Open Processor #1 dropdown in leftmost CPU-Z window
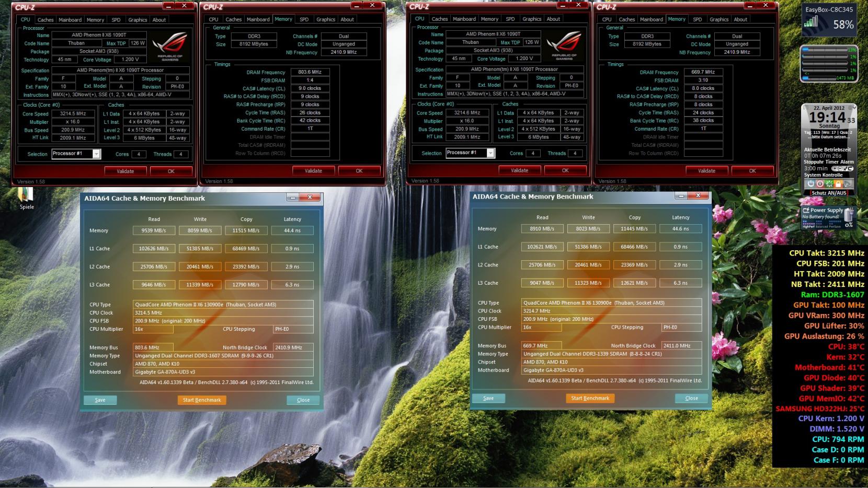Viewport: 868px width, 488px height. point(96,154)
